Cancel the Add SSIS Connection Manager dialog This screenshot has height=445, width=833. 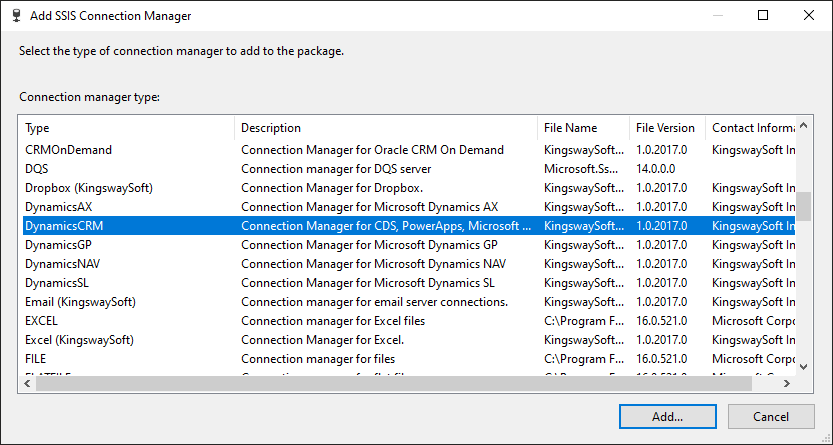(x=771, y=416)
